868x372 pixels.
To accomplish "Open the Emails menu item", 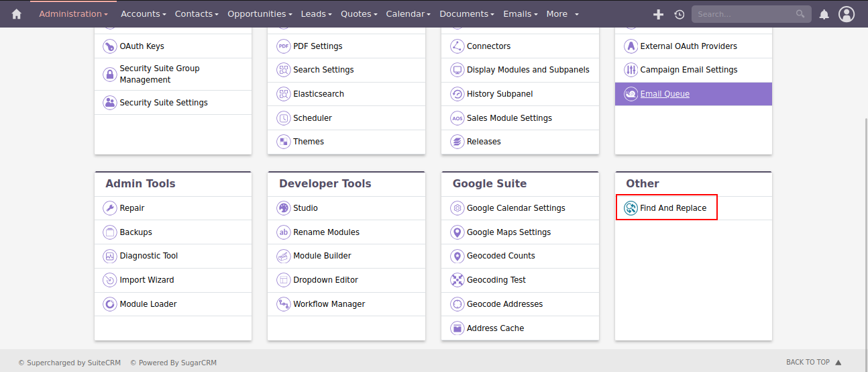I will [520, 14].
